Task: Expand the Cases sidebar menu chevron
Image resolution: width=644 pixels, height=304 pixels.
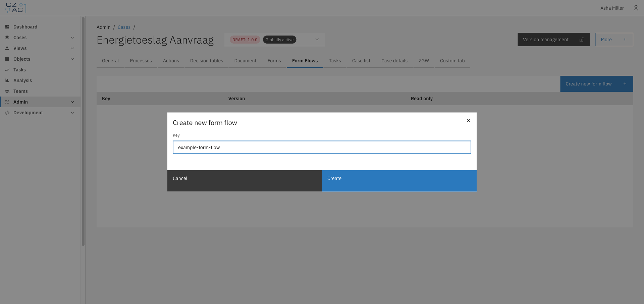Action: (72, 38)
